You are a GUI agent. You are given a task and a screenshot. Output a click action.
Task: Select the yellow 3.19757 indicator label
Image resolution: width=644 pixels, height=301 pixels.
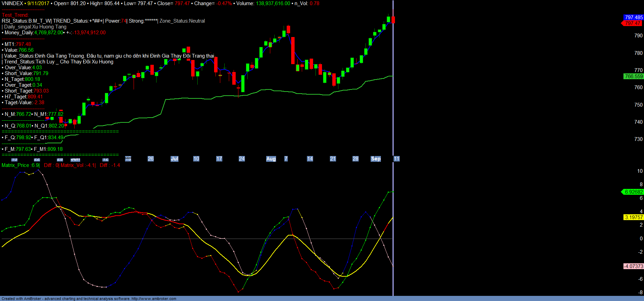[633, 217]
